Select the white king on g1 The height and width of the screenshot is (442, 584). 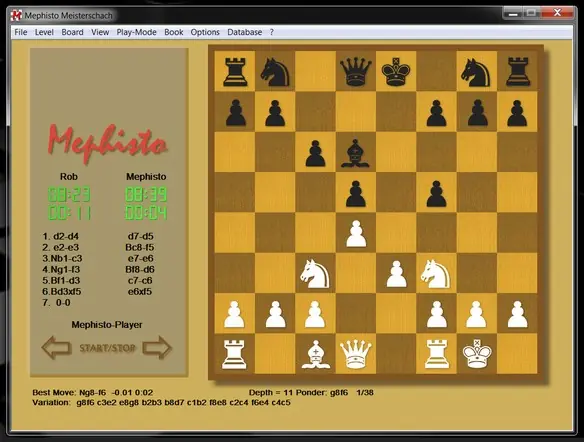(477, 354)
